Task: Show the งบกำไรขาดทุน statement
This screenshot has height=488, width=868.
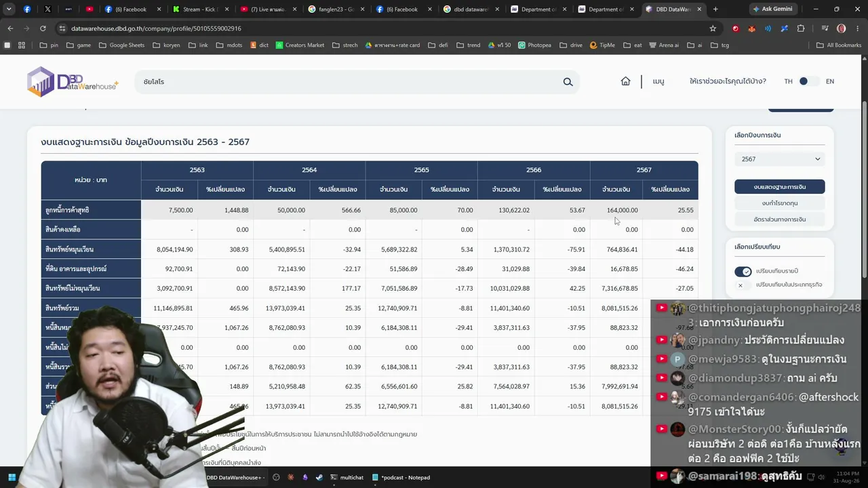Action: [x=780, y=203]
